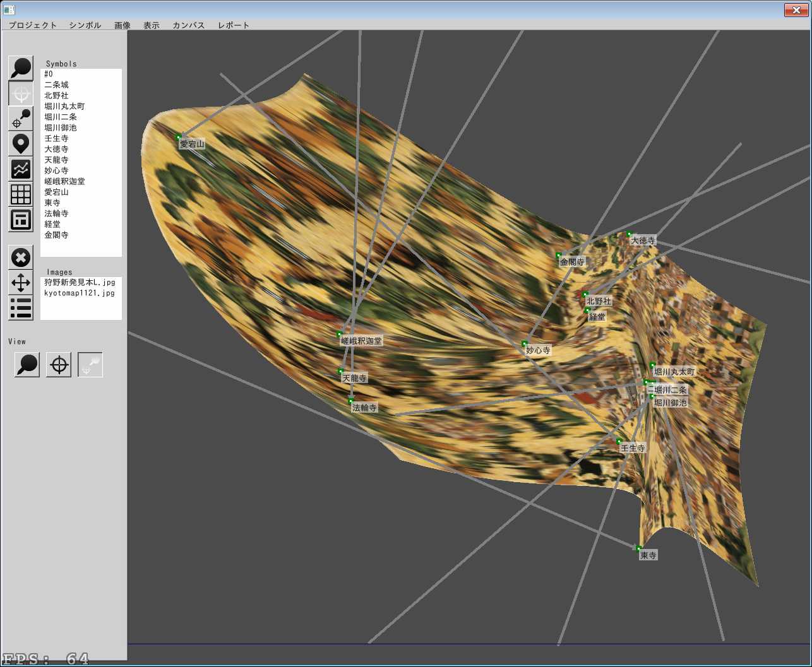Select the speech-bubble search tool above the crosshair tool
This screenshot has height=667, width=812.
coord(21,68)
